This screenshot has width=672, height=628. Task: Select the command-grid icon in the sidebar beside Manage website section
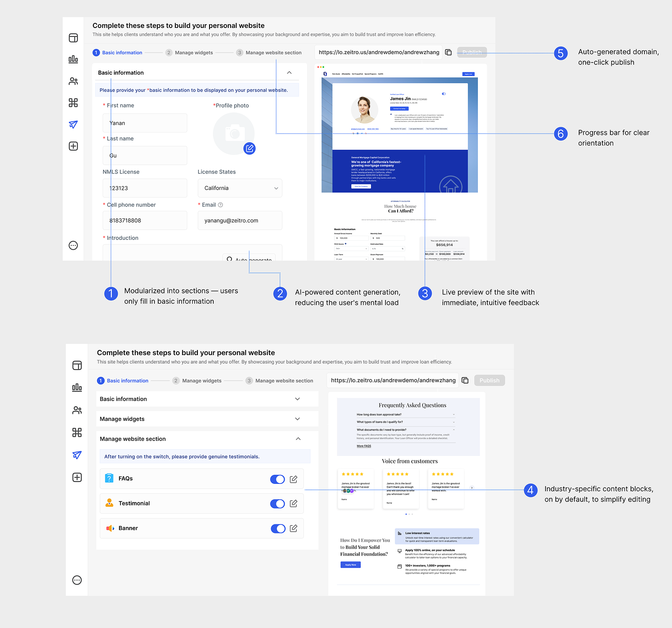[77, 433]
